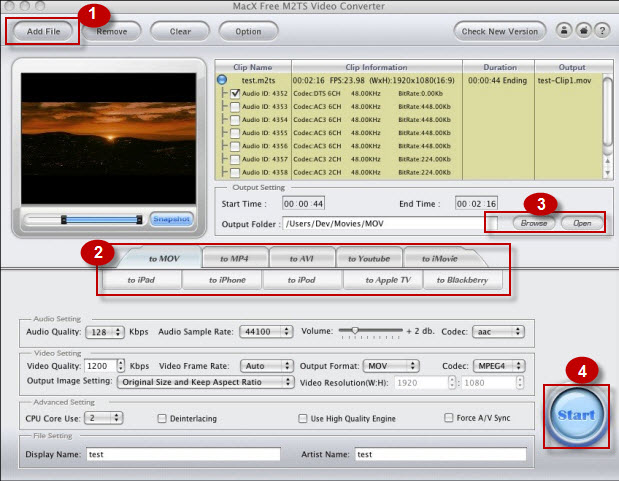The width and height of the screenshot is (619, 481).
Task: Take a Snapshot of the preview
Action: (x=172, y=219)
